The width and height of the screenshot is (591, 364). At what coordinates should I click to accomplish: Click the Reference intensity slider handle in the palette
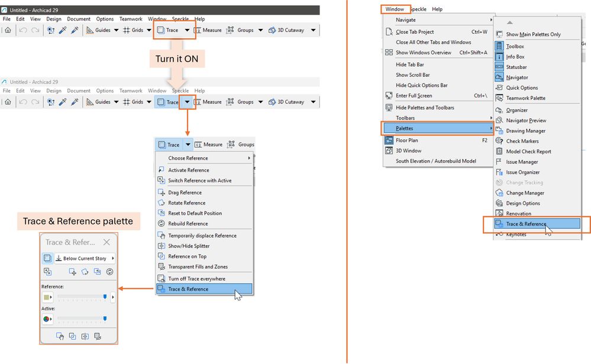click(x=105, y=297)
